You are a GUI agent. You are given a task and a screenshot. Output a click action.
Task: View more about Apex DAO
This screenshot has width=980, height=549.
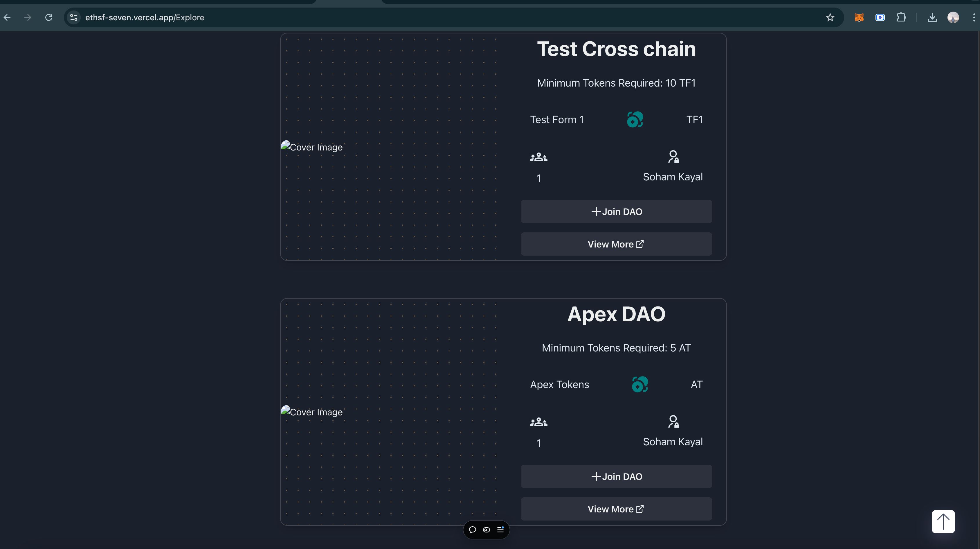(616, 509)
